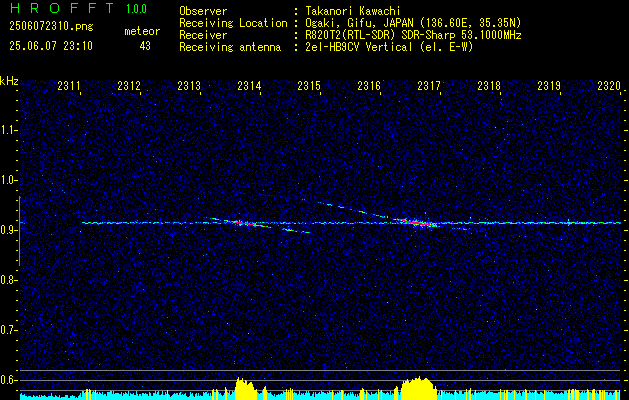Click the Observer field label
This screenshot has width=629, height=400.
[203, 11]
